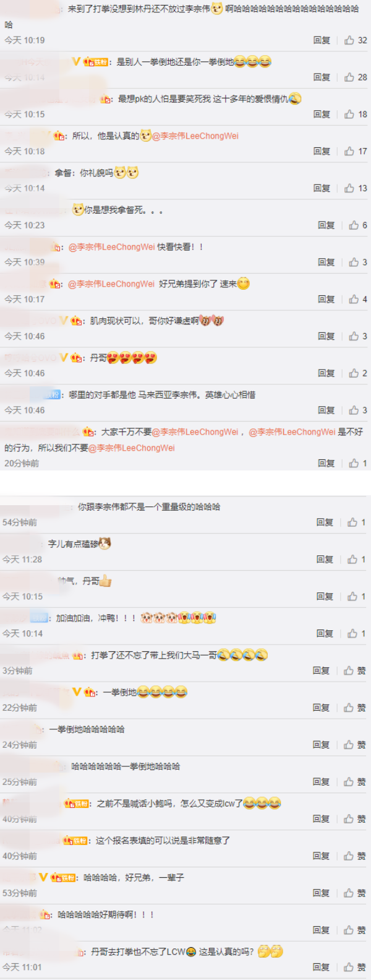Image resolution: width=371 pixels, height=980 pixels.
Task: Reply to 丹哥去打拳也不忘了LCW comment
Action: click(321, 967)
